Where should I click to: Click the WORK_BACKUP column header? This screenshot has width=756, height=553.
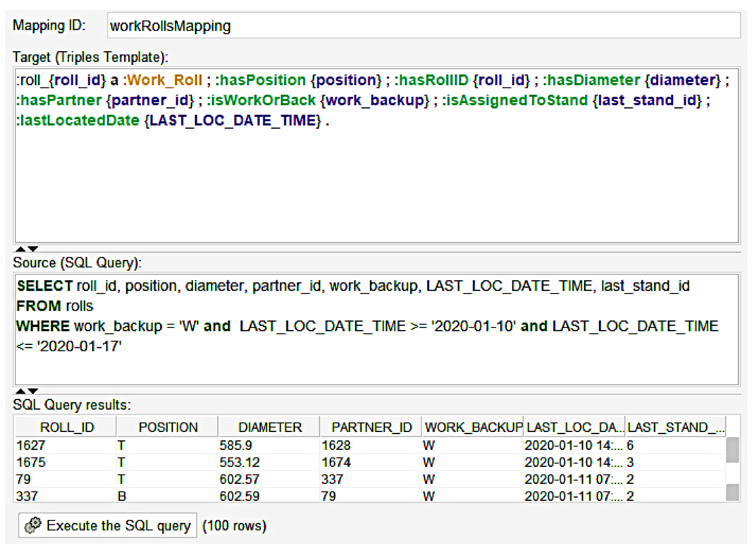tap(473, 427)
